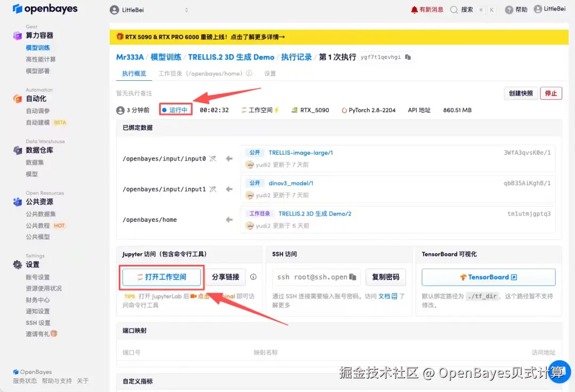The width and height of the screenshot is (575, 392).
Task: Open TRELLIS.2 3D 生成 Demo breadcrumb
Action: (231, 57)
